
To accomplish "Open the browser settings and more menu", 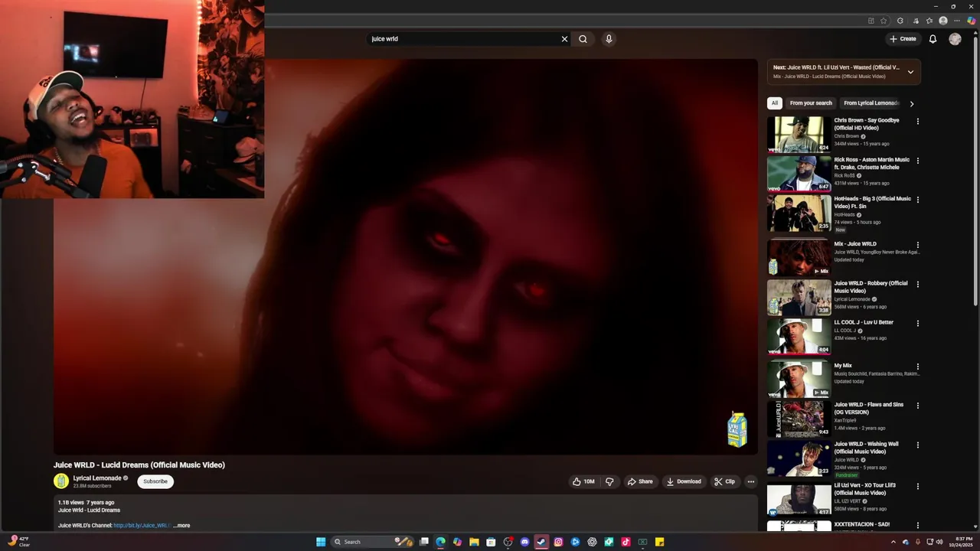I will 957,21.
